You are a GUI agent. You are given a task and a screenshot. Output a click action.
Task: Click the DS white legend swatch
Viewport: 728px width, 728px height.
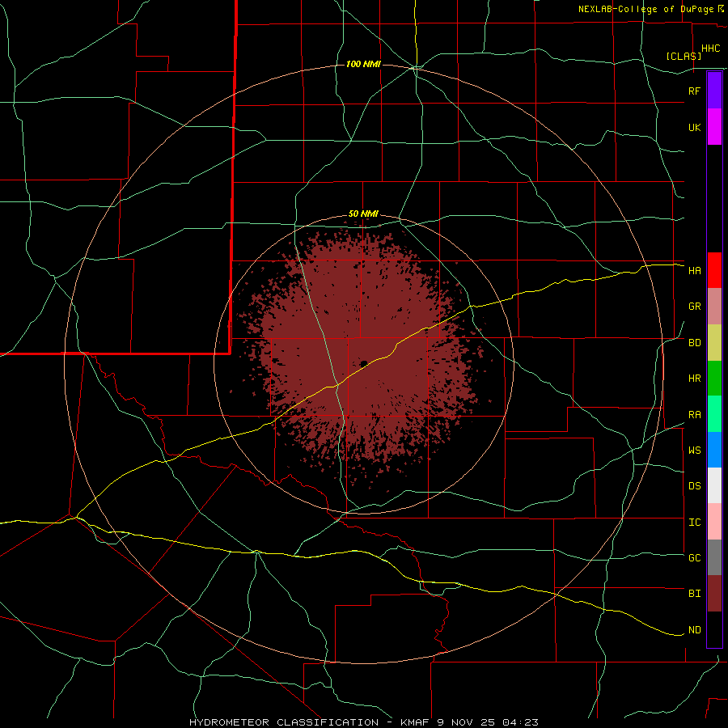[714, 485]
